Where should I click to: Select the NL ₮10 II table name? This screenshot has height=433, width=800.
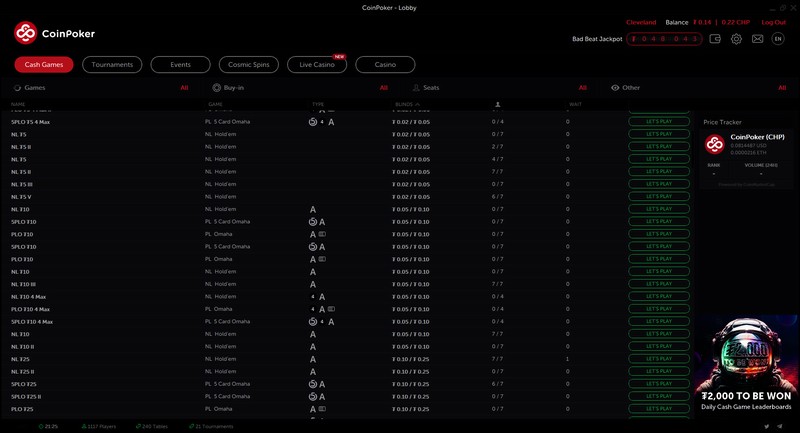(22, 347)
